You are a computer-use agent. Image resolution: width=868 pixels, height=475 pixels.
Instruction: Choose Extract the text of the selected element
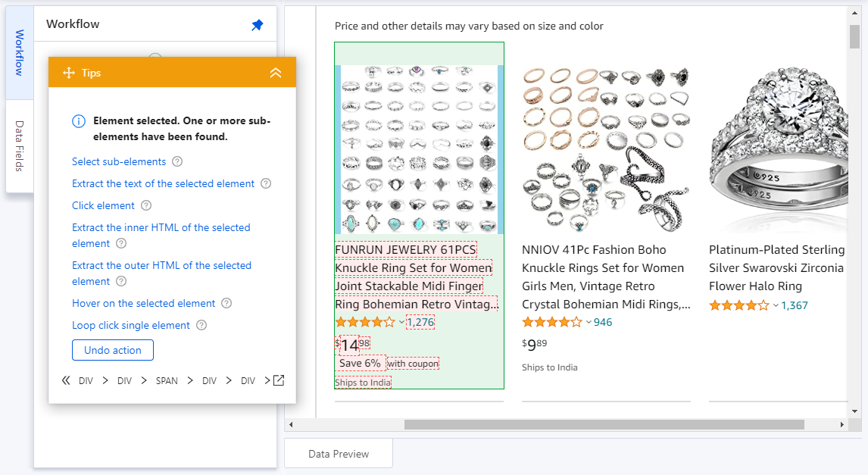(x=164, y=184)
